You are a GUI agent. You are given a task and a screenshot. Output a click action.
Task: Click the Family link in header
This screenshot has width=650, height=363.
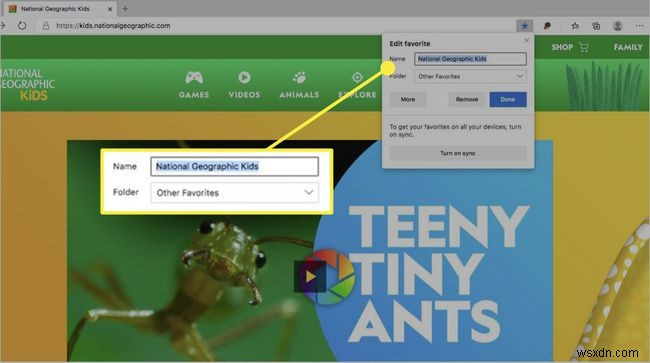click(x=628, y=47)
